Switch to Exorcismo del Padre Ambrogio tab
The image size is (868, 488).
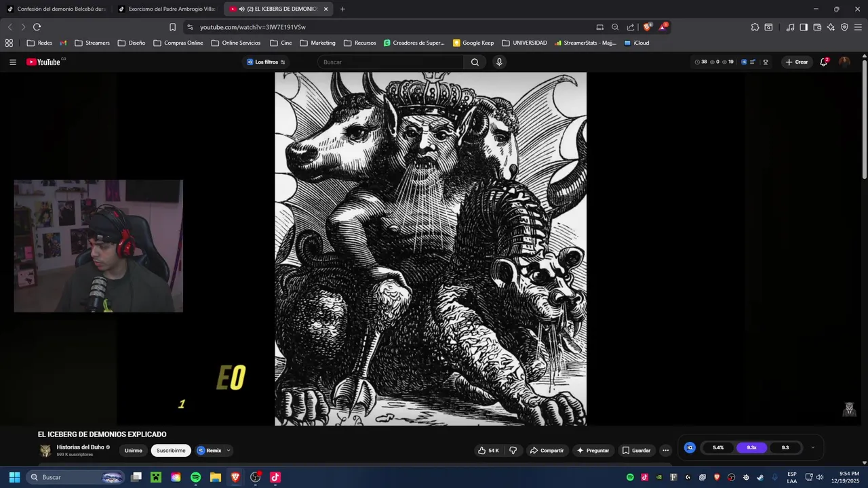pyautogui.click(x=167, y=9)
